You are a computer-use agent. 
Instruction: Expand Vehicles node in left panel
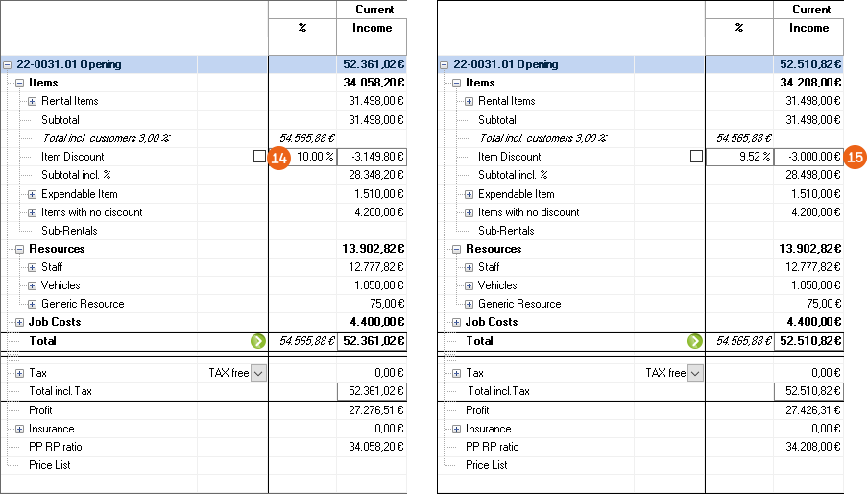32,285
